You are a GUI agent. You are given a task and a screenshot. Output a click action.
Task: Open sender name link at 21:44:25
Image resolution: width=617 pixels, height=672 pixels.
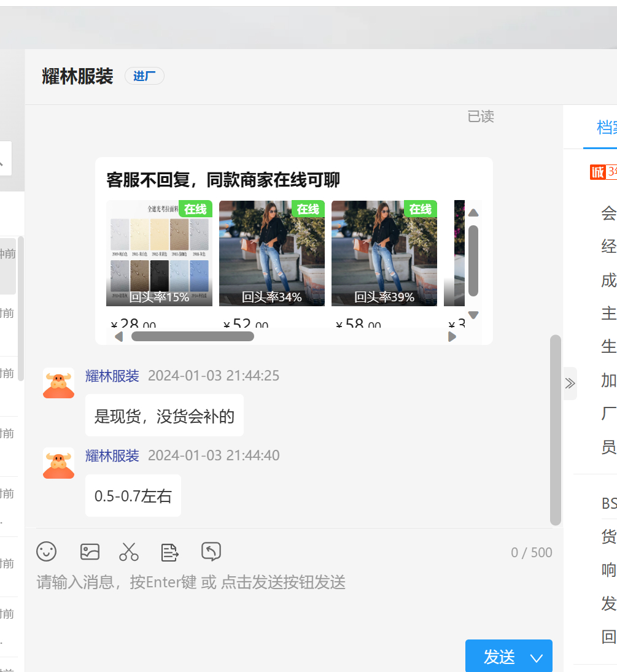click(x=112, y=376)
